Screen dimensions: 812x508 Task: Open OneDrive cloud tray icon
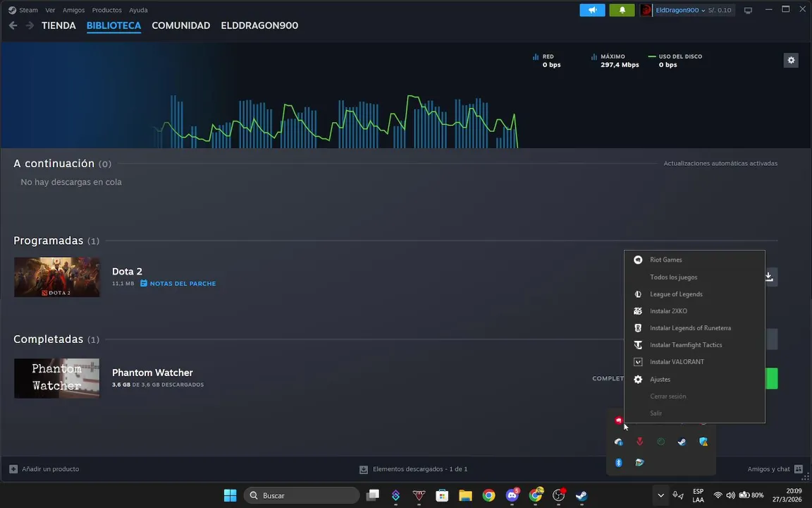(x=618, y=442)
